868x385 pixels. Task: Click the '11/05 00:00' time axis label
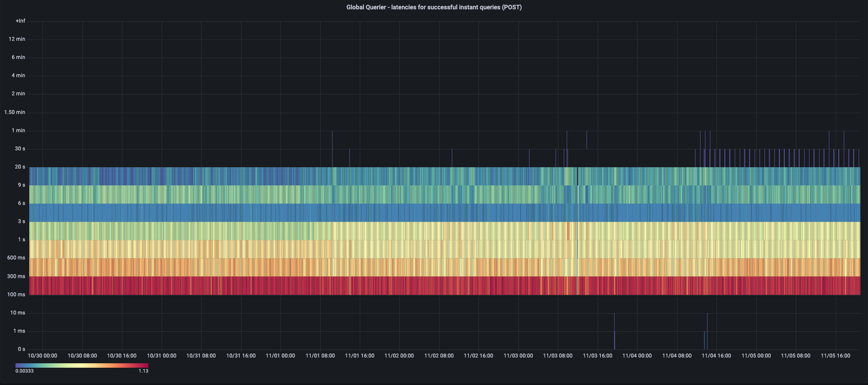tap(756, 356)
